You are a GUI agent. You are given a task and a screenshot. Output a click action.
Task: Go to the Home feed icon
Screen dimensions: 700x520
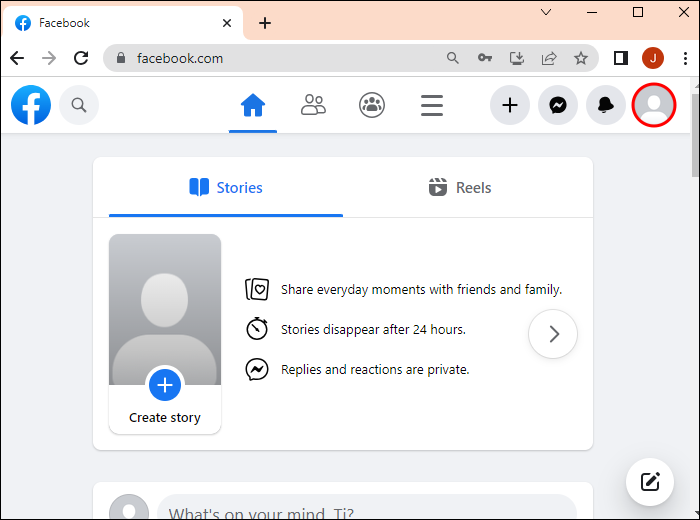tap(253, 105)
